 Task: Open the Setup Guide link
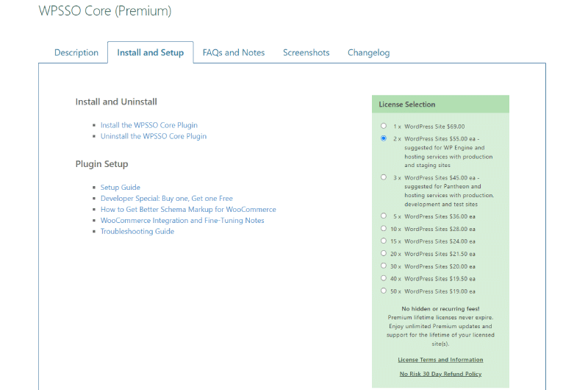click(121, 188)
